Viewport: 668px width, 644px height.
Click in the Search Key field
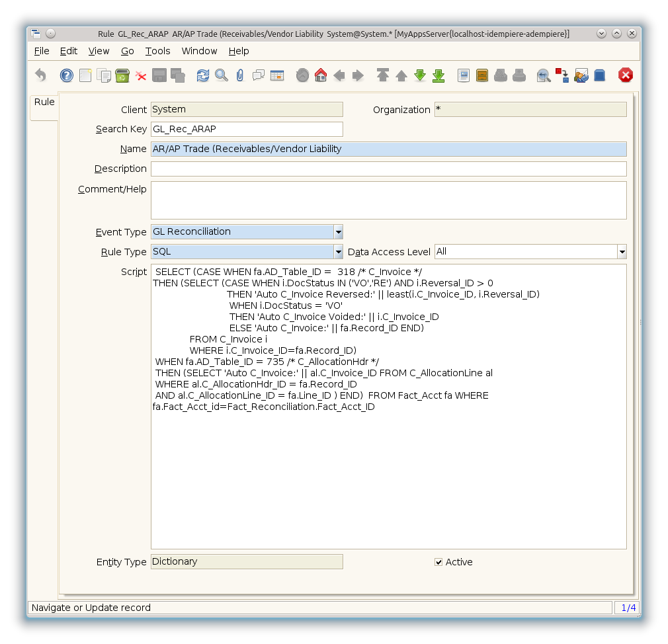pyautogui.click(x=247, y=130)
